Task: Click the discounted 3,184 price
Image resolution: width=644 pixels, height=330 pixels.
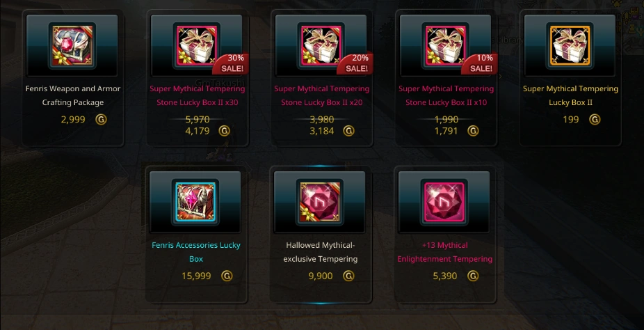Action: (321, 131)
